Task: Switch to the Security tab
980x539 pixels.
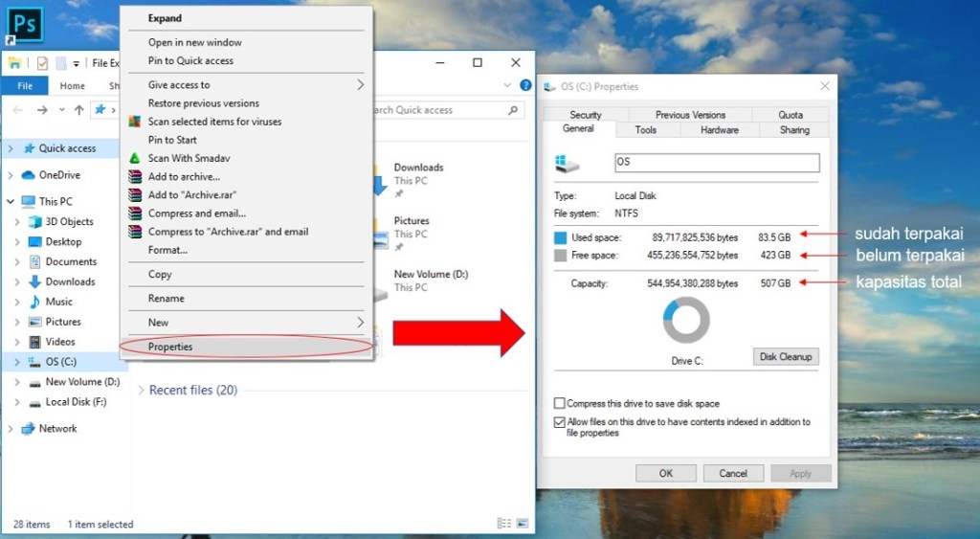Action: click(585, 115)
